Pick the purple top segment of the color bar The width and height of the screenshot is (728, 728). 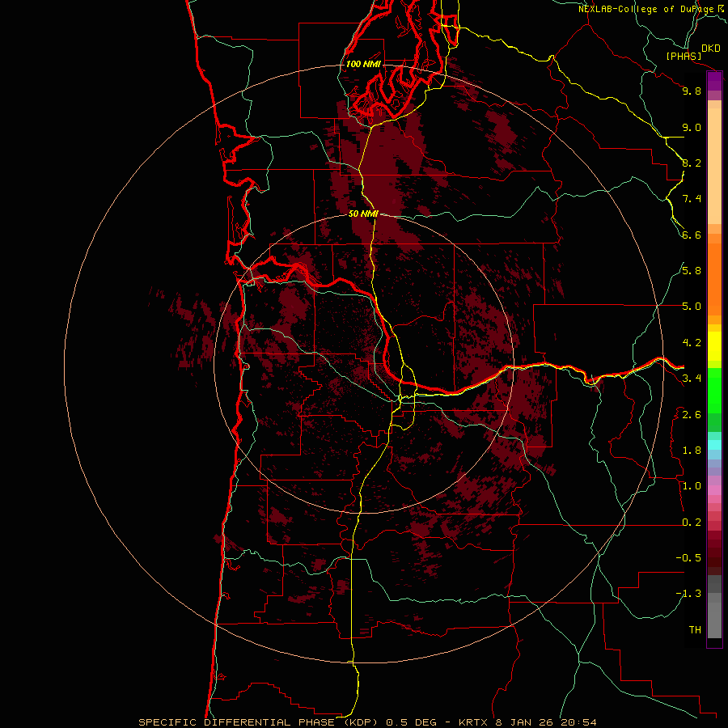point(714,81)
